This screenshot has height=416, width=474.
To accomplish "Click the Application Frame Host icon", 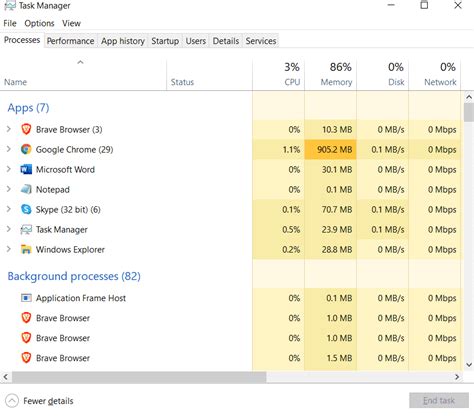I will click(x=26, y=298).
